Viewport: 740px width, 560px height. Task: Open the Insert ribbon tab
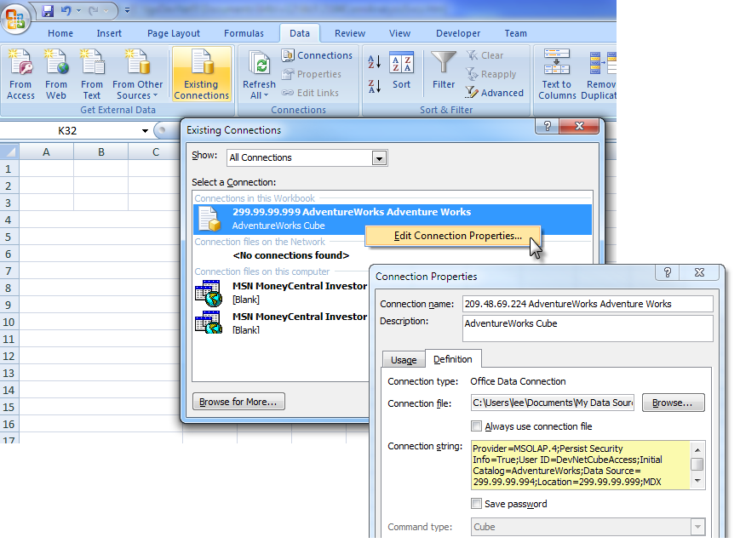pyautogui.click(x=109, y=33)
